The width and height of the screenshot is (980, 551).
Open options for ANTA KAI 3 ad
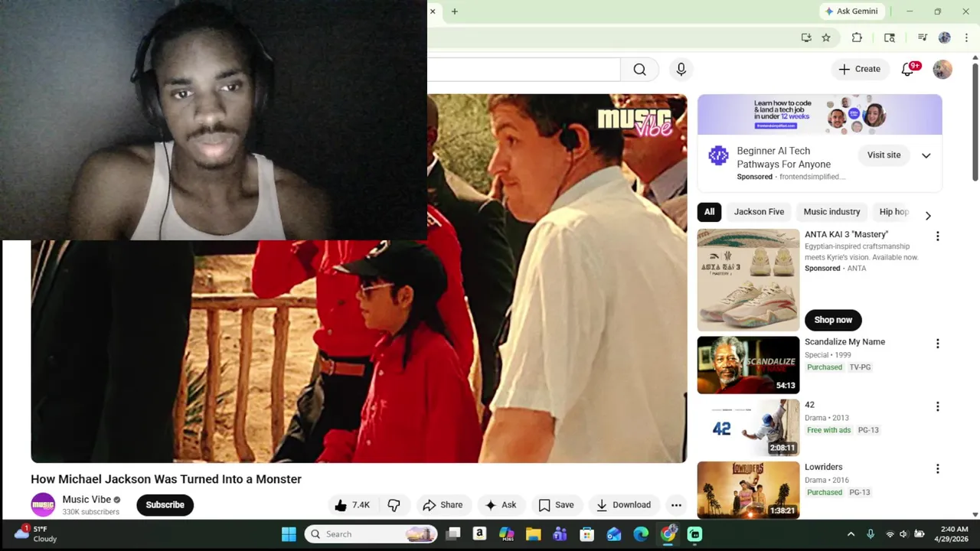937,236
